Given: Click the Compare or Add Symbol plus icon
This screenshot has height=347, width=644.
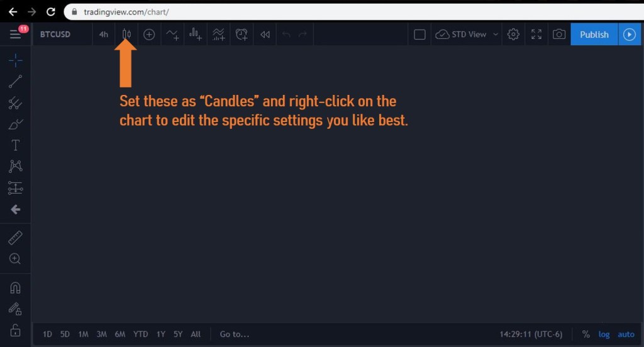Looking at the screenshot, I should 149,35.
